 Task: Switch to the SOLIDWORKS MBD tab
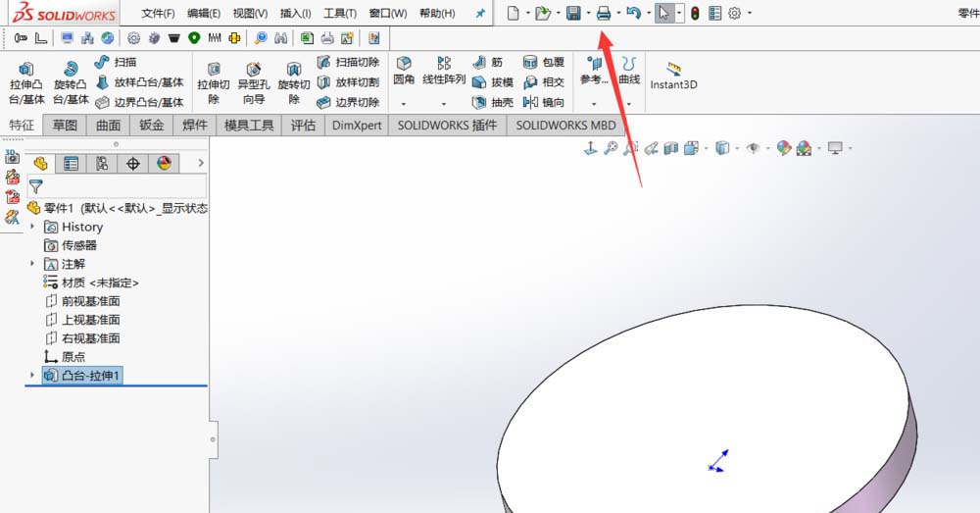565,126
